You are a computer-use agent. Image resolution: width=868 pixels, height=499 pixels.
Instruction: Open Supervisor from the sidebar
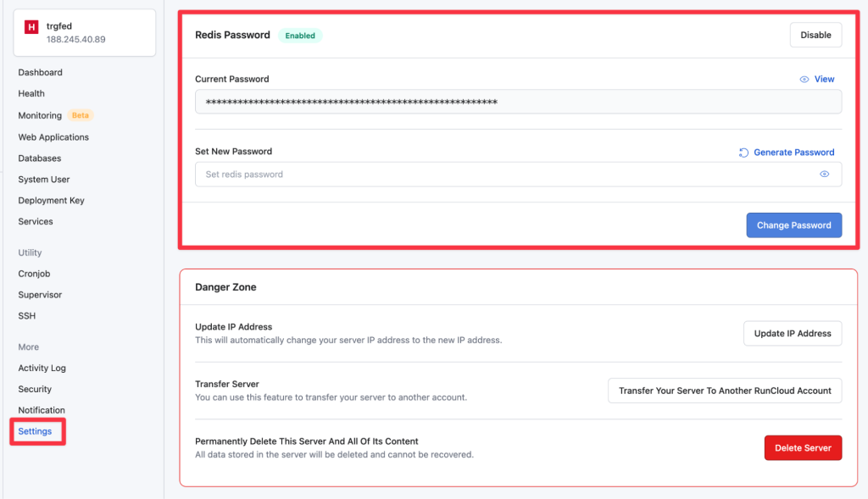[40, 295]
